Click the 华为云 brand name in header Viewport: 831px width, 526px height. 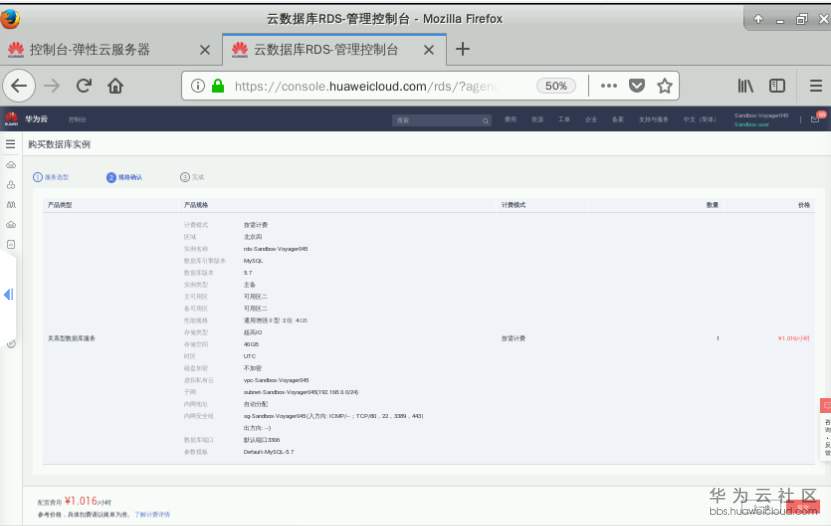pyautogui.click(x=37, y=119)
